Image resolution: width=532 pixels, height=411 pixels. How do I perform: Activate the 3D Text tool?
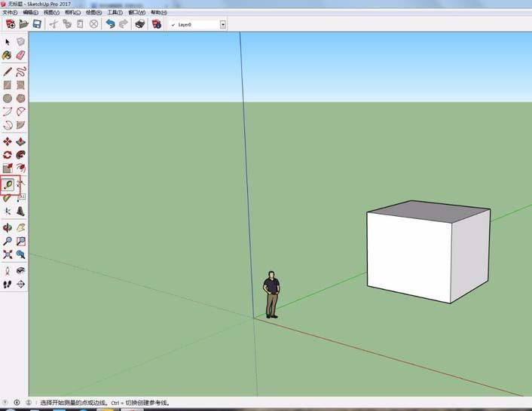[x=20, y=212]
